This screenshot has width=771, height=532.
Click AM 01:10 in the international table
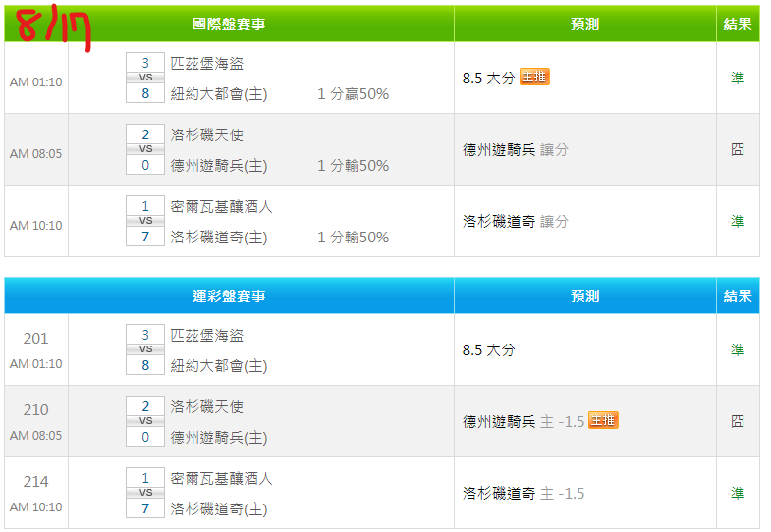pyautogui.click(x=36, y=82)
